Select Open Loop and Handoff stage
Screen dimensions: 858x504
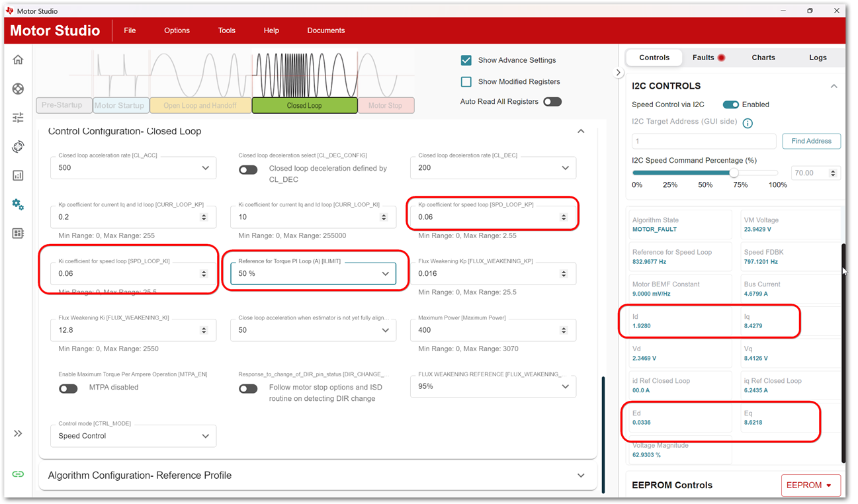(200, 105)
